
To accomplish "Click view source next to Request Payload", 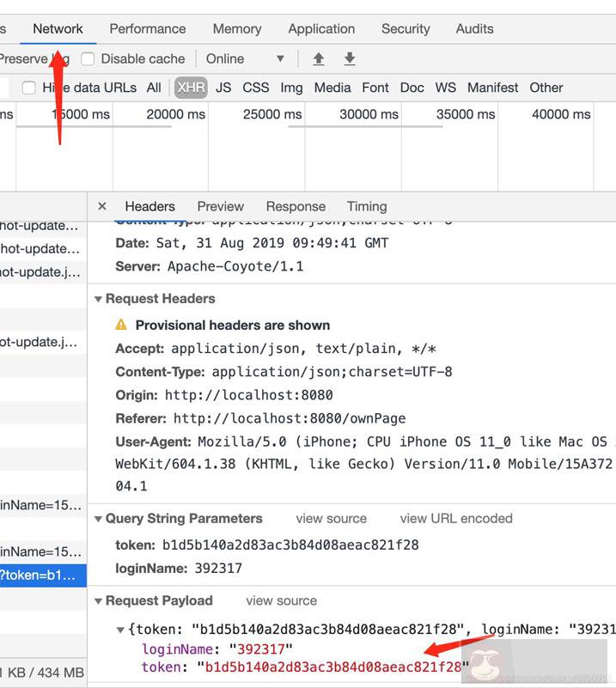I will (x=281, y=601).
